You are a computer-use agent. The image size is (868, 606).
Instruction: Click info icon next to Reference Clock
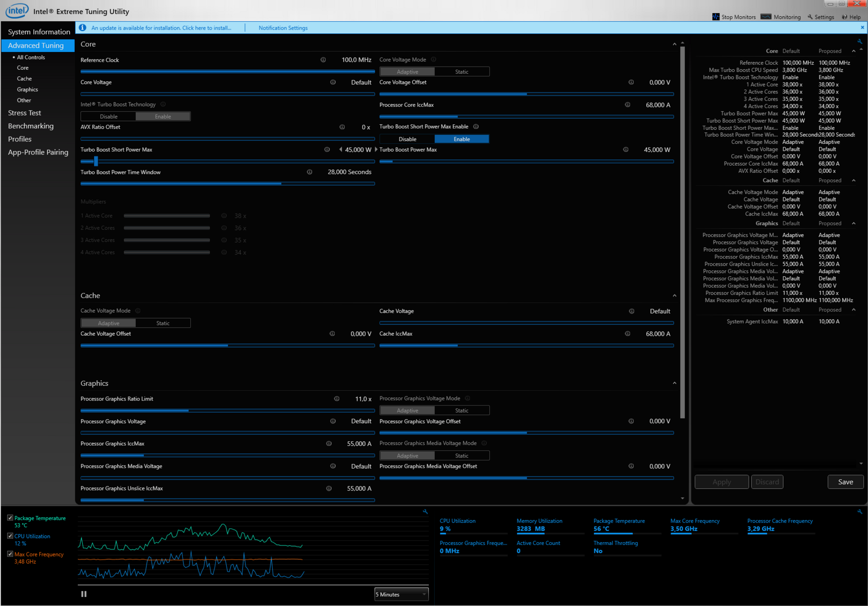click(x=323, y=60)
